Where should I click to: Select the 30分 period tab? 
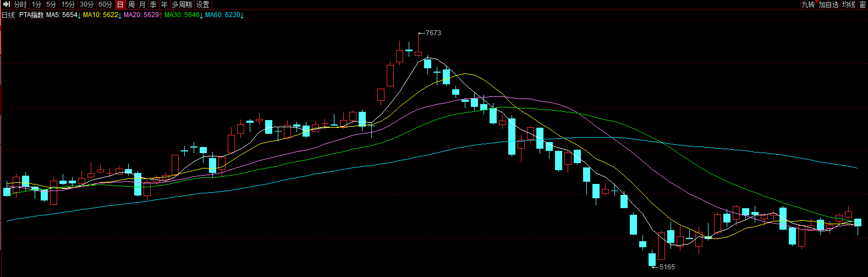tap(87, 4)
